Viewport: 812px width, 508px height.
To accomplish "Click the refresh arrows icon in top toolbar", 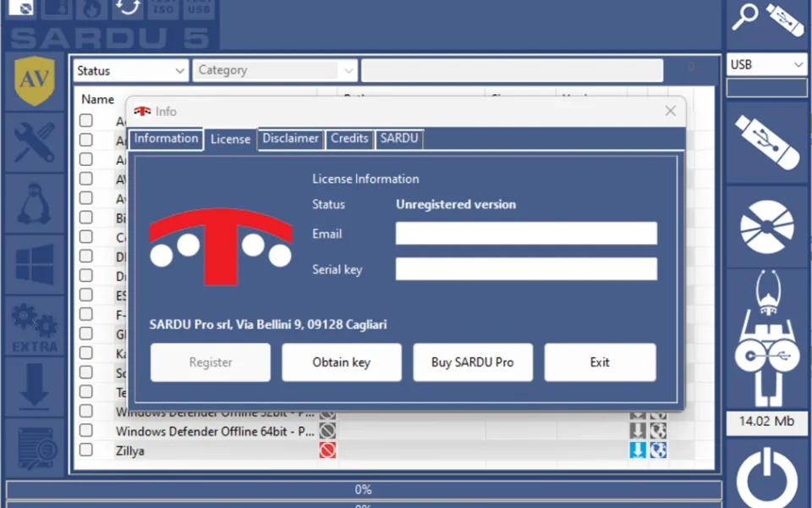I will point(128,8).
